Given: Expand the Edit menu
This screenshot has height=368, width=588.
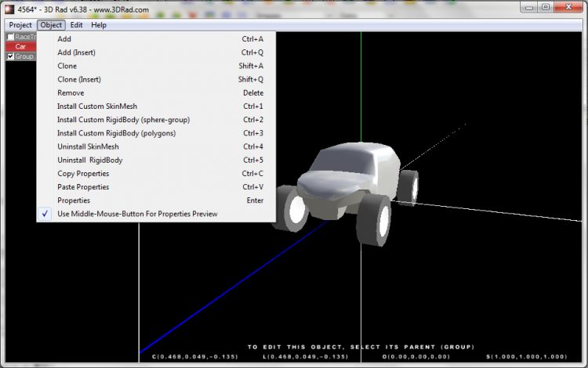Looking at the screenshot, I should (76, 25).
